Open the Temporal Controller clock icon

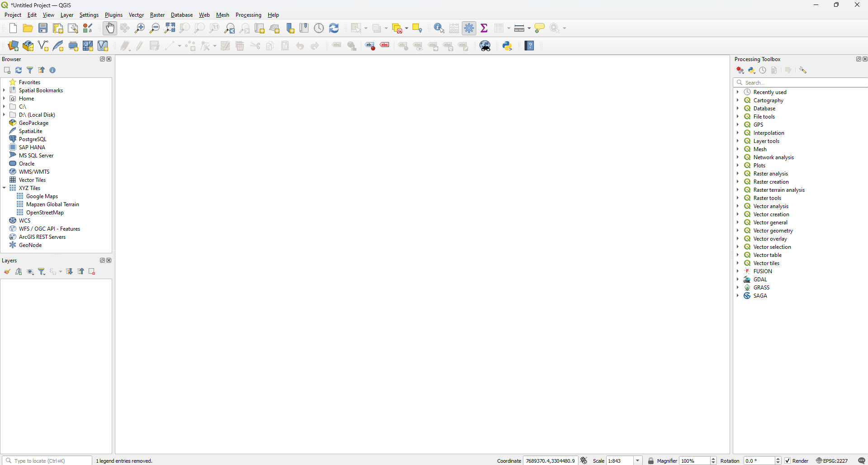click(319, 28)
